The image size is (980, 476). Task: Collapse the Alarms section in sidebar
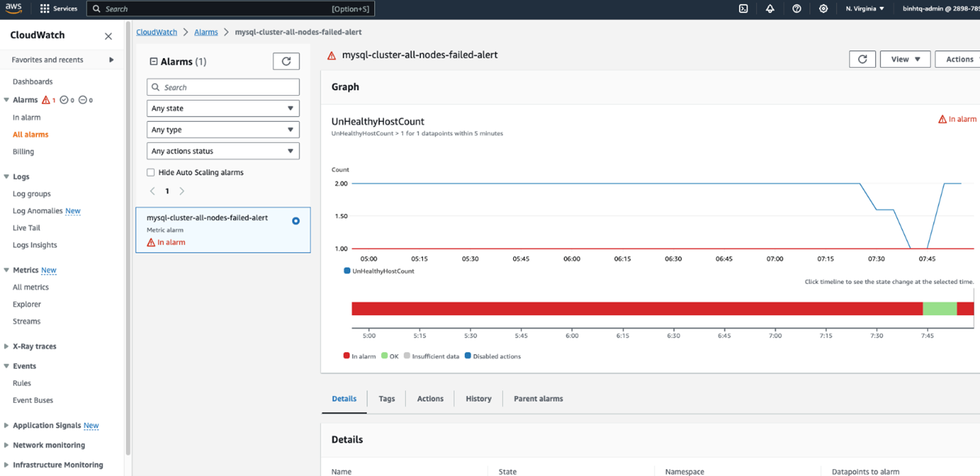(7, 100)
